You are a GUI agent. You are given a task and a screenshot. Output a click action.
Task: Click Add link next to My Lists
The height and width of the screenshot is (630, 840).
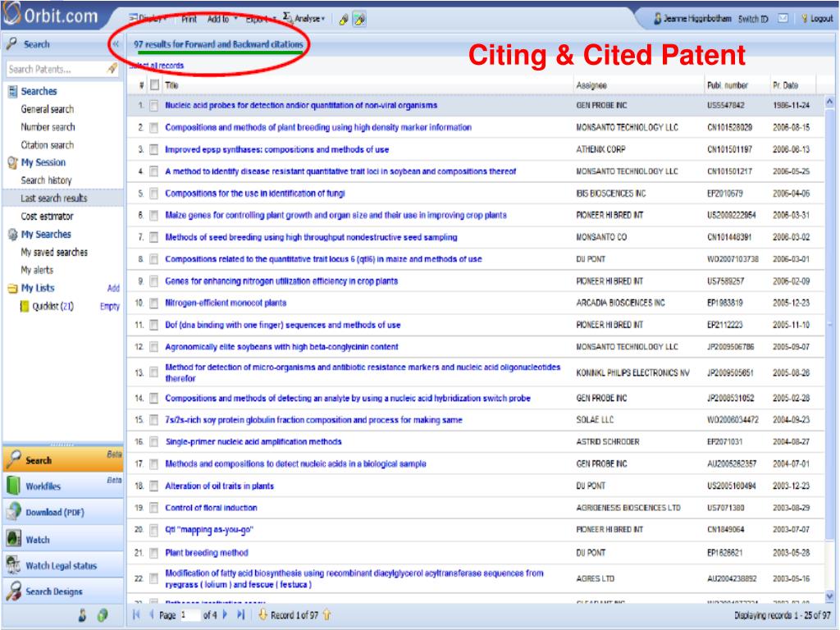113,288
